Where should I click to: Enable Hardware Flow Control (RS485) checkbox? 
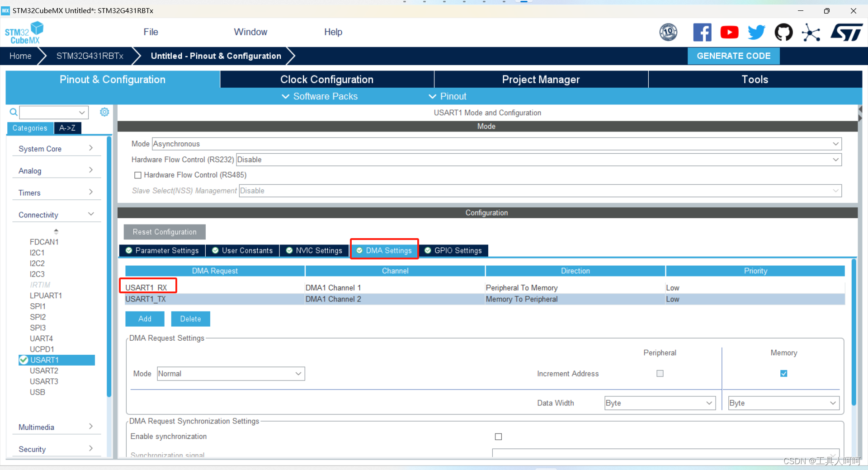(x=138, y=175)
